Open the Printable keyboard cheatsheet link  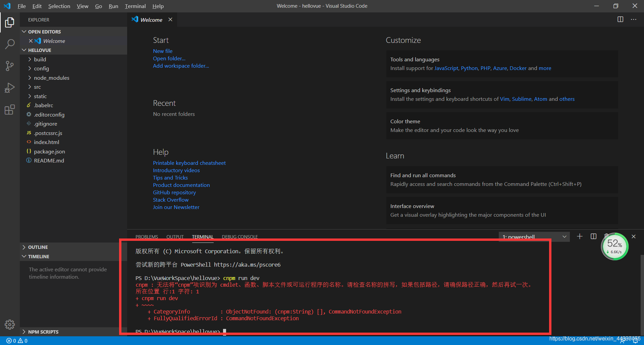pos(189,163)
